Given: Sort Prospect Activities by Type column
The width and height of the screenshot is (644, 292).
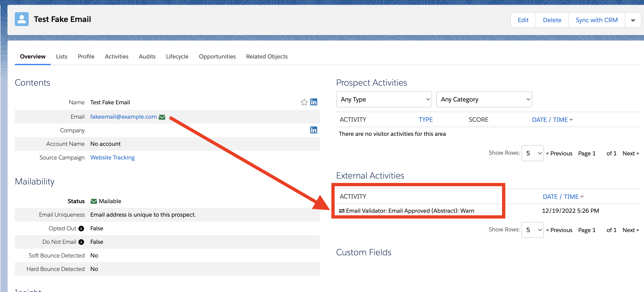Looking at the screenshot, I should point(425,119).
